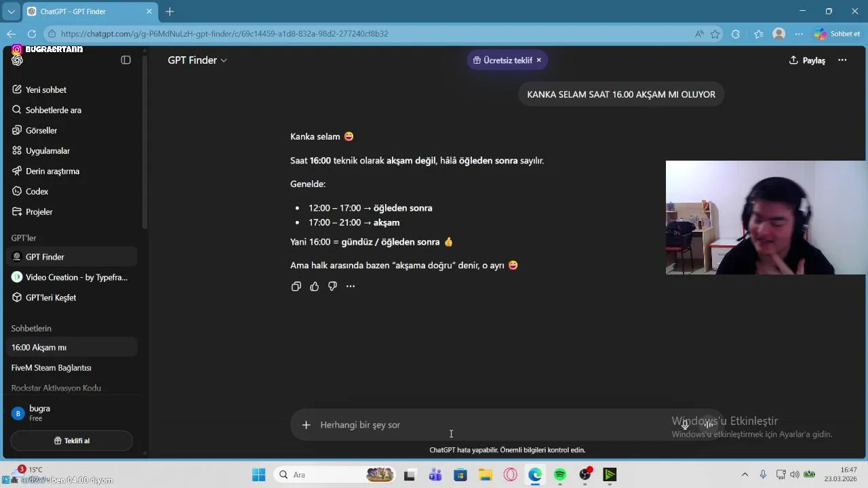Expand the GPT Finder model dropdown
Viewport: 868px width, 488px height.
point(197,60)
